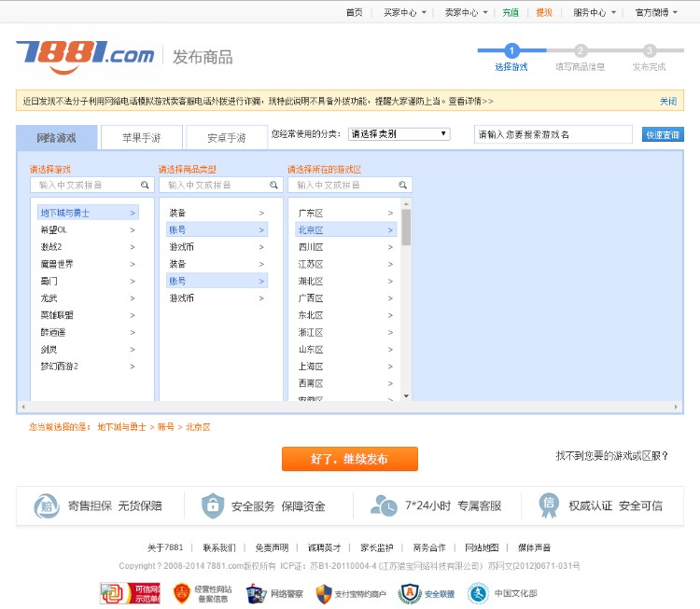This screenshot has height=609, width=700.
Task: Click the 快速查询 search button
Action: pyautogui.click(x=663, y=134)
